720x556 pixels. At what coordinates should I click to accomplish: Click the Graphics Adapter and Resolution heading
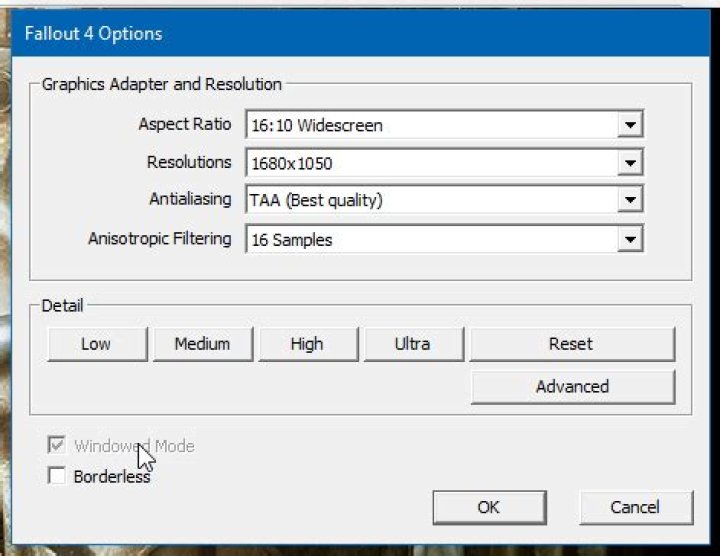pyautogui.click(x=162, y=84)
